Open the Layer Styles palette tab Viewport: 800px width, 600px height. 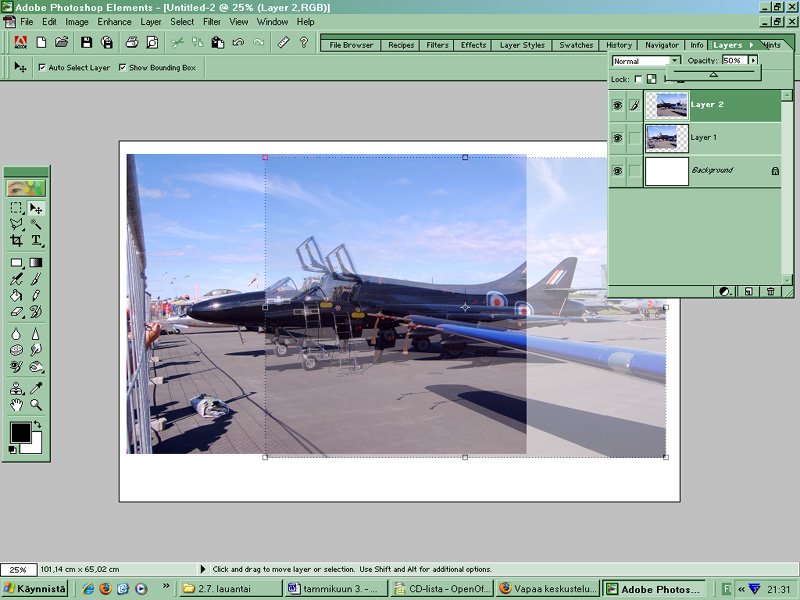coord(522,45)
